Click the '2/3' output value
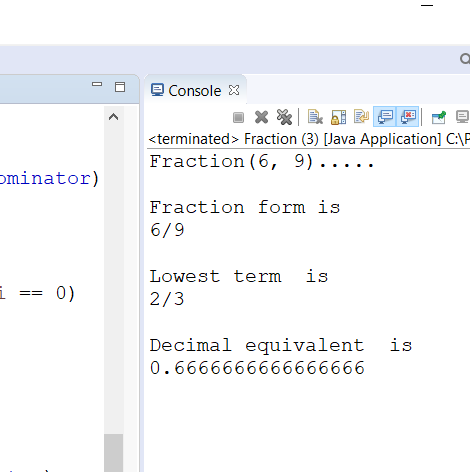 (x=167, y=299)
